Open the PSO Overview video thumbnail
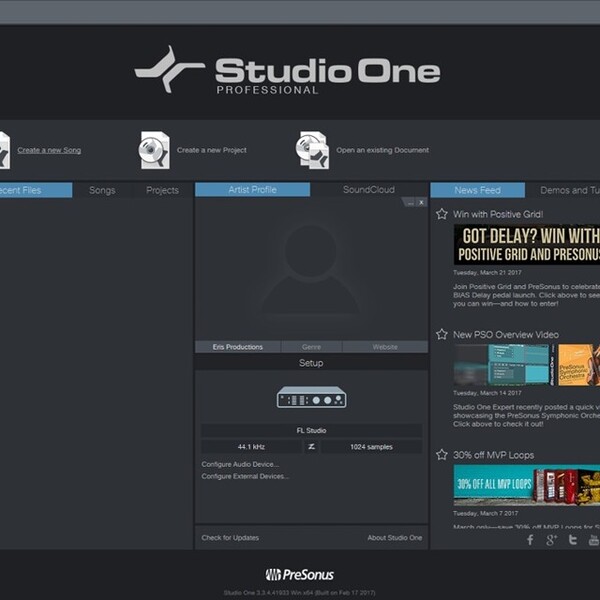600x600 pixels. click(527, 365)
